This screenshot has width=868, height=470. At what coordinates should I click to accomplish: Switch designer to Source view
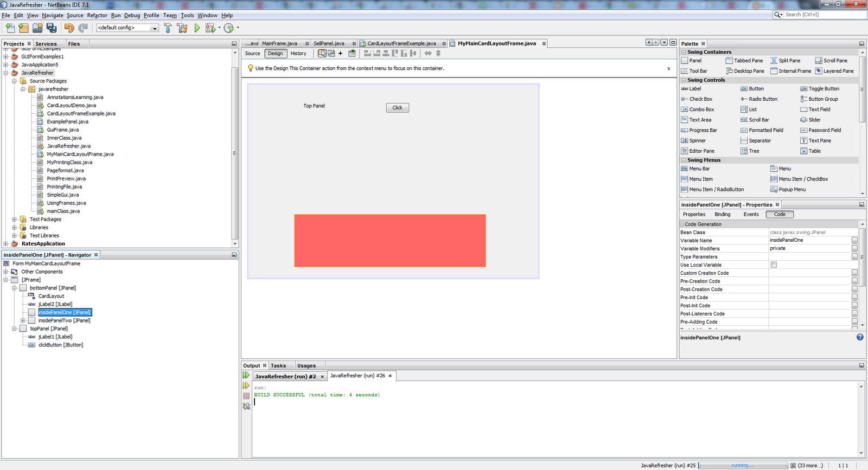coord(252,54)
